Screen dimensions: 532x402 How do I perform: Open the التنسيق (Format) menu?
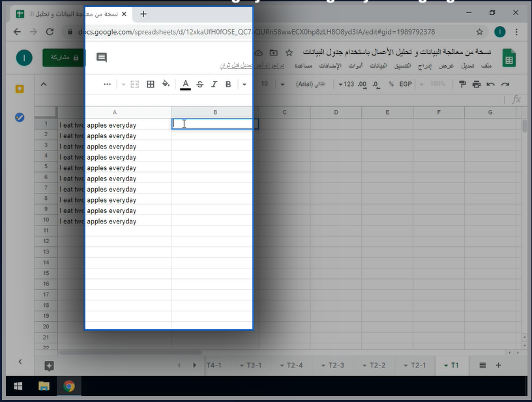(x=402, y=66)
